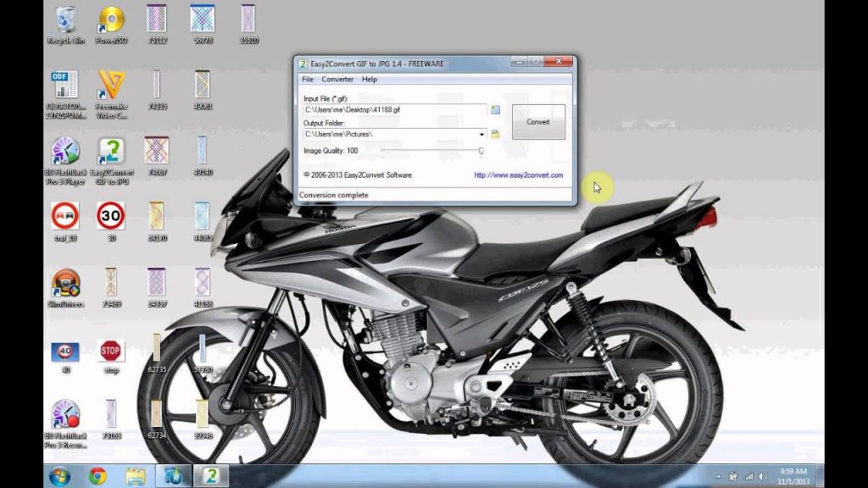
Task: Click the browse input file icon
Action: pos(495,109)
